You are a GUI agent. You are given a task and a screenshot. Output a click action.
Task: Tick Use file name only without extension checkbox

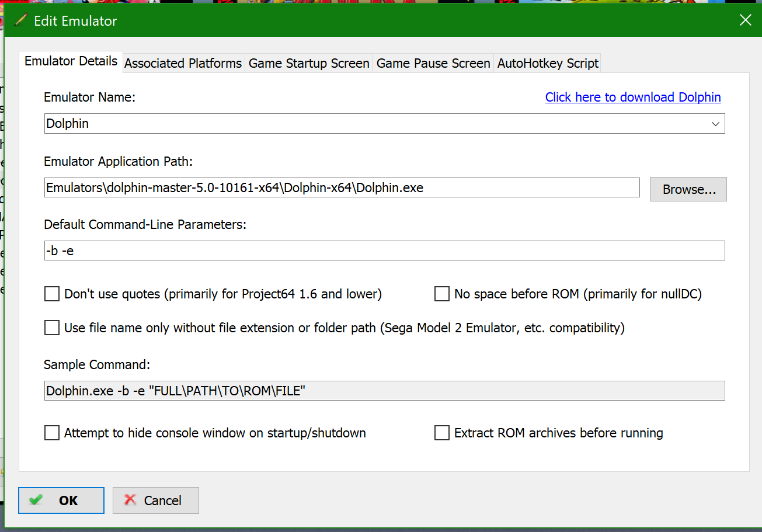point(52,328)
